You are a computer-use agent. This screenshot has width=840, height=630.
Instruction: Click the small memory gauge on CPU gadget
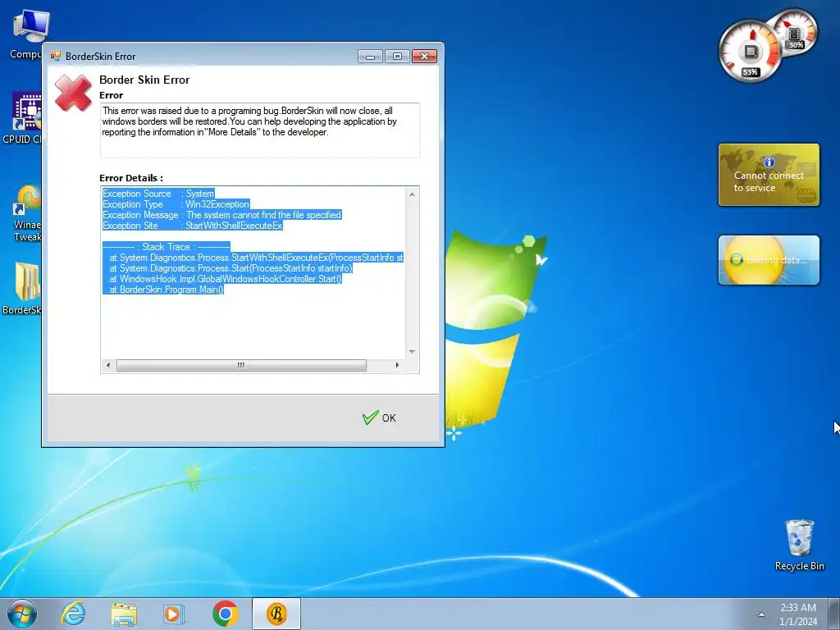click(795, 32)
